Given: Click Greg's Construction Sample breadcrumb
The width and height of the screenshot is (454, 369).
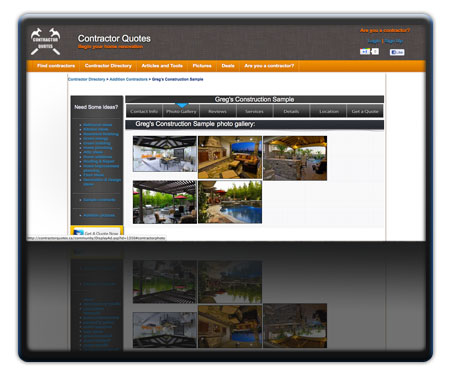Looking at the screenshot, I should (x=177, y=79).
